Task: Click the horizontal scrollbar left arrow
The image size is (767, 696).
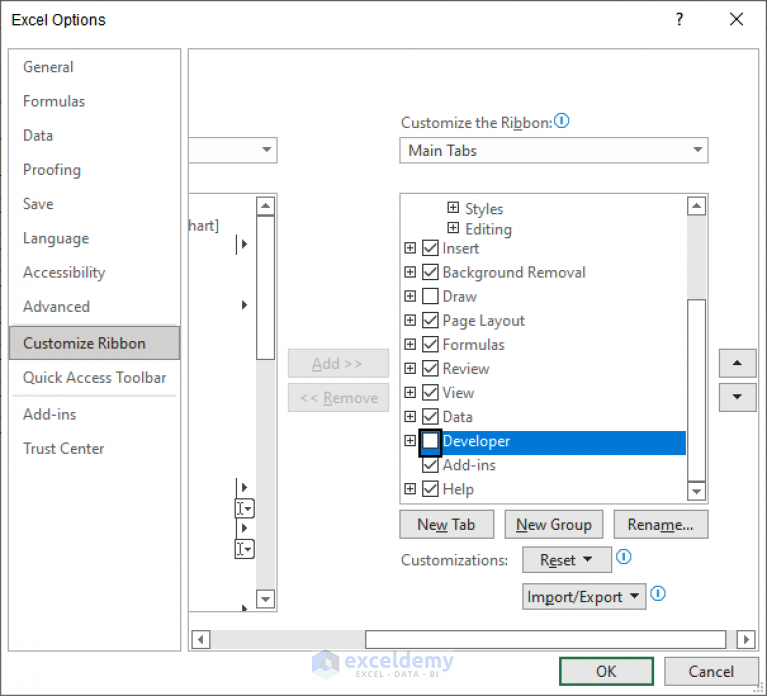Action: pos(201,639)
